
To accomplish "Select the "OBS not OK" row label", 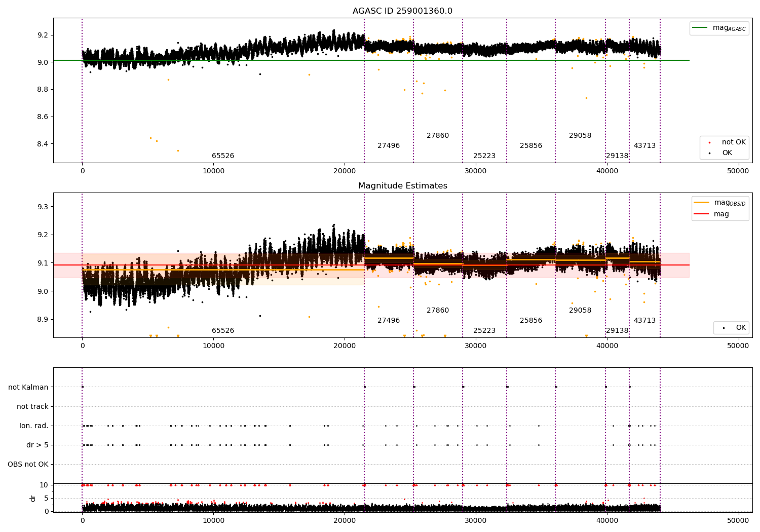I will click(28, 464).
